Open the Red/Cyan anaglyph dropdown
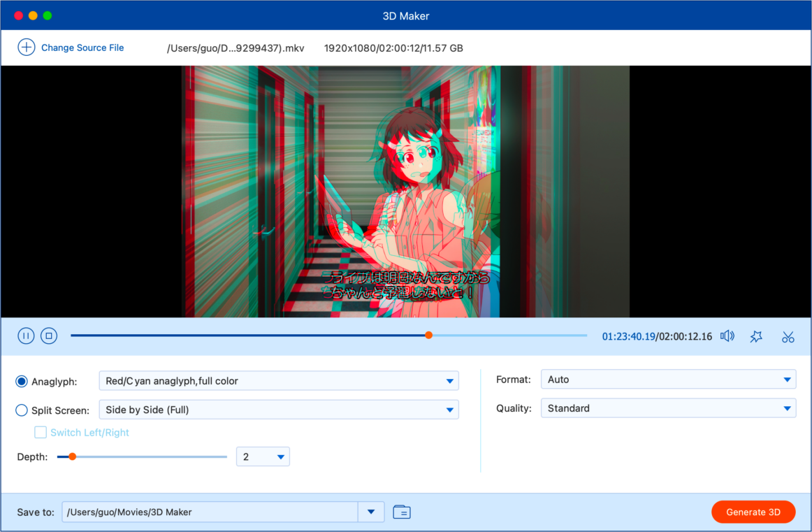Image resolution: width=812 pixels, height=532 pixels. [279, 381]
